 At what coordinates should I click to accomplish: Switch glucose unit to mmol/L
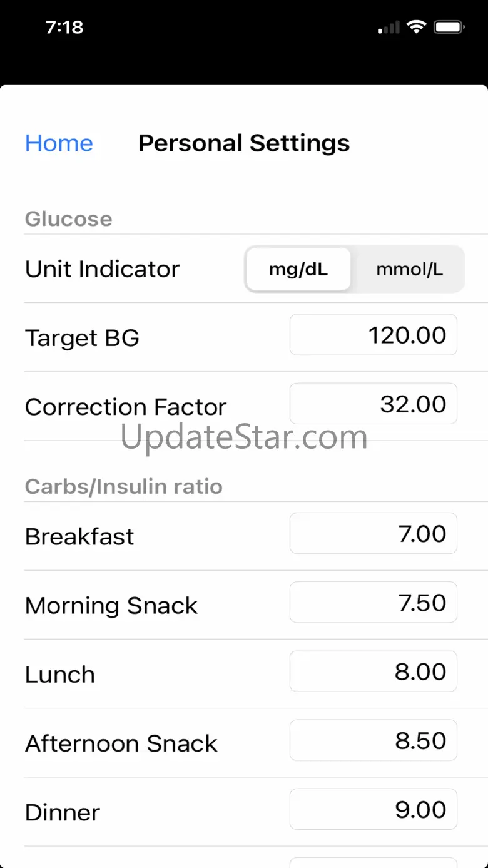pyautogui.click(x=409, y=269)
